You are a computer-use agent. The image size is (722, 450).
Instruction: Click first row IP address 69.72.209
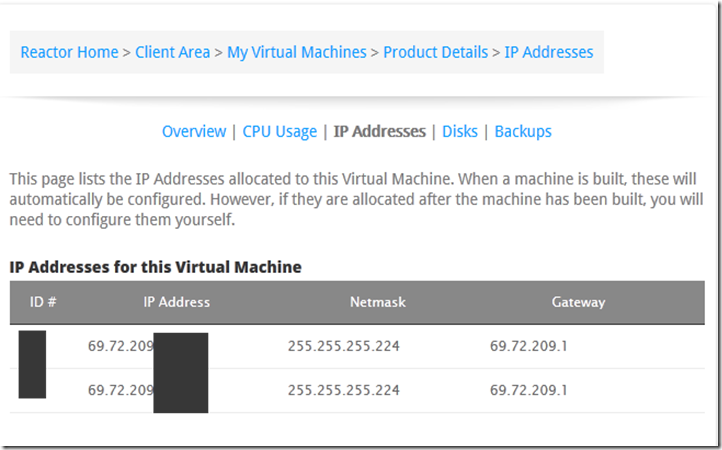121,346
